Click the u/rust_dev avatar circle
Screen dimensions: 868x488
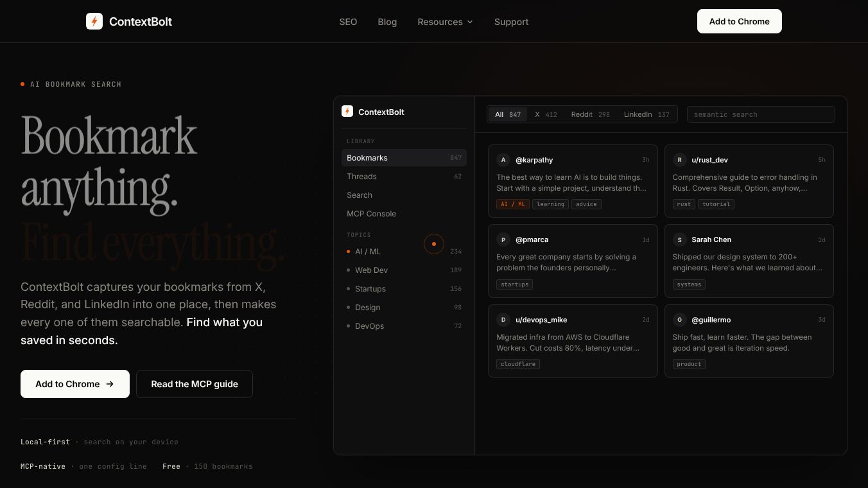point(679,160)
